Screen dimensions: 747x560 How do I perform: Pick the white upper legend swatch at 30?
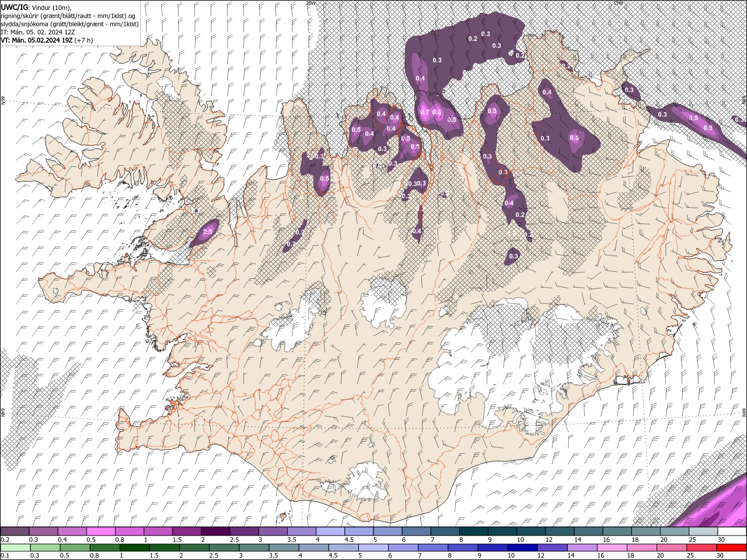pos(732,531)
